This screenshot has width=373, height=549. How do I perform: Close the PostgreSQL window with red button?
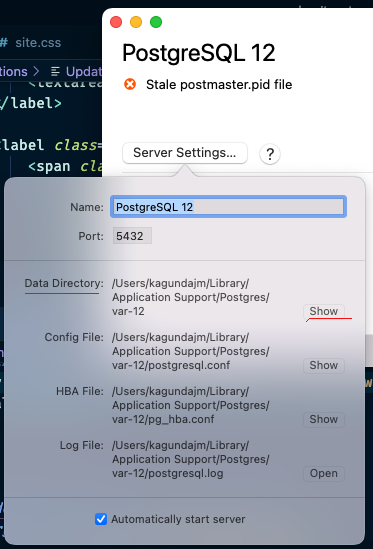(116, 22)
